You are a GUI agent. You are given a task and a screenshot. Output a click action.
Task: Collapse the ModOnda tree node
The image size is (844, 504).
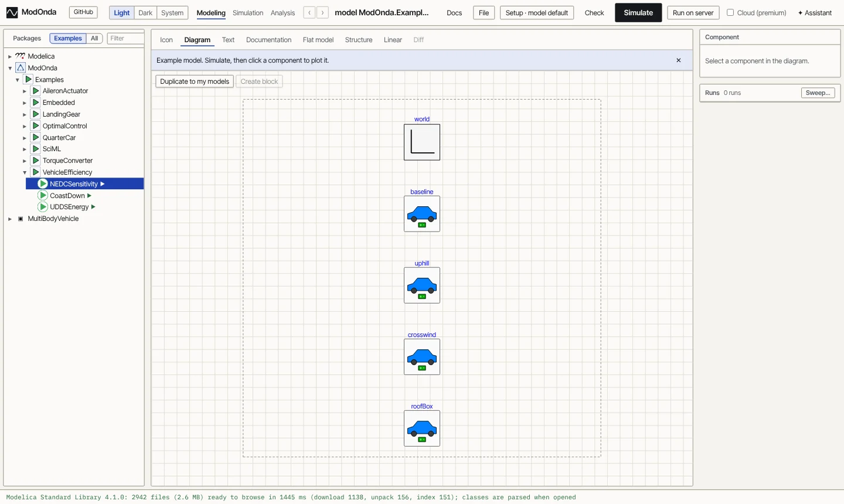pos(10,69)
